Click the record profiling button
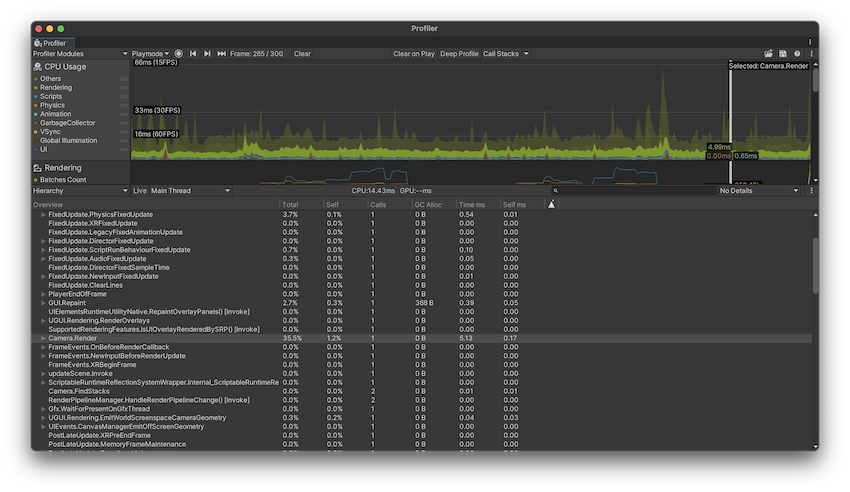Viewport: 850px width, 492px height. (179, 54)
